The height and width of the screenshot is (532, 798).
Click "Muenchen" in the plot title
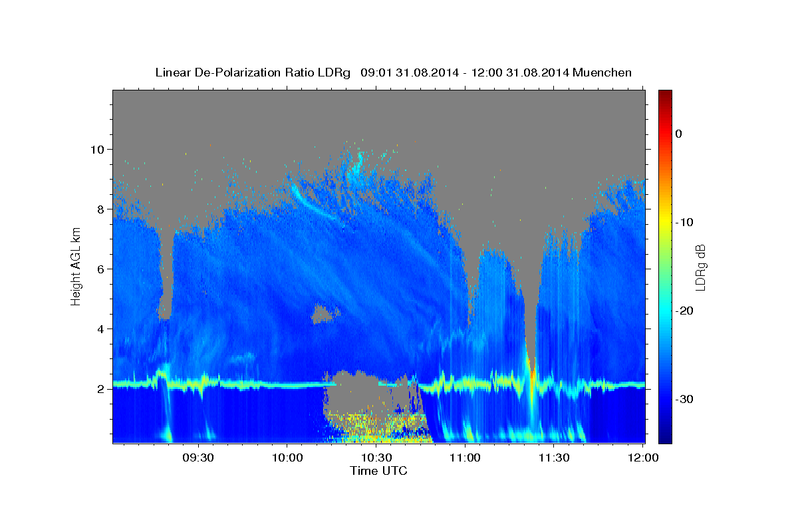point(603,72)
